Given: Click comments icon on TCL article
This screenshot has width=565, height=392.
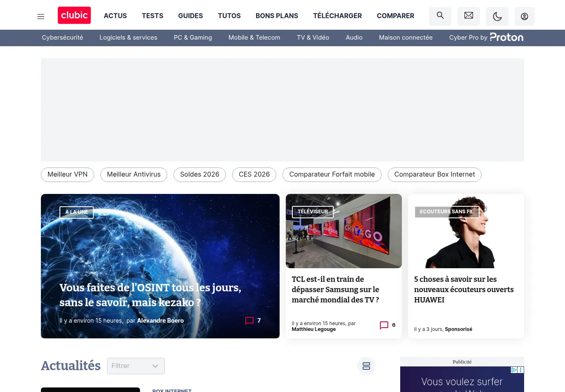Looking at the screenshot, I should pos(384,325).
